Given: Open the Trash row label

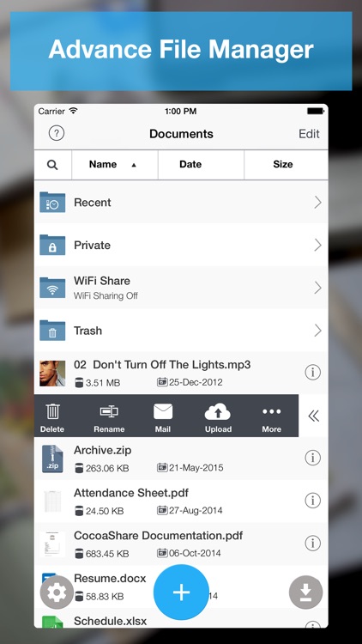Looking at the screenshot, I should tap(87, 331).
